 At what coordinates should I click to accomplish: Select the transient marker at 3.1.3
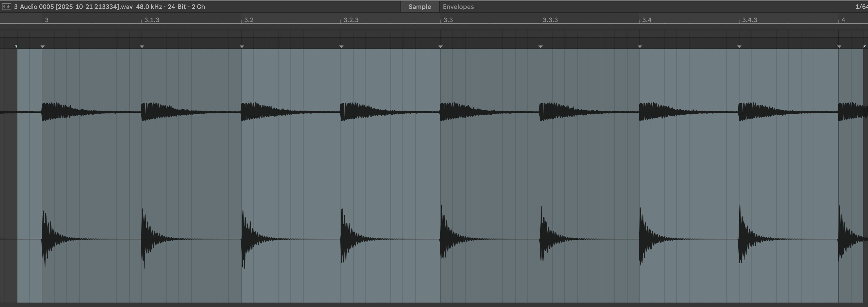click(142, 46)
